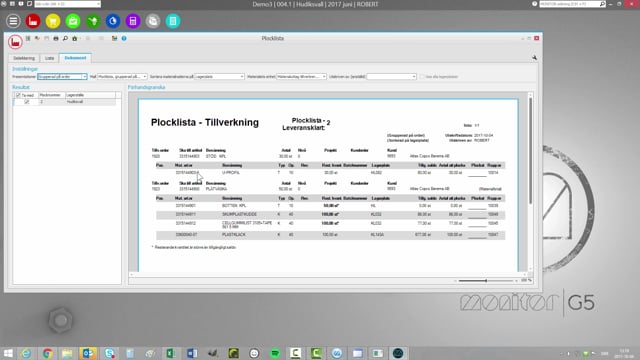Open Word from the taskbar

point(192,353)
